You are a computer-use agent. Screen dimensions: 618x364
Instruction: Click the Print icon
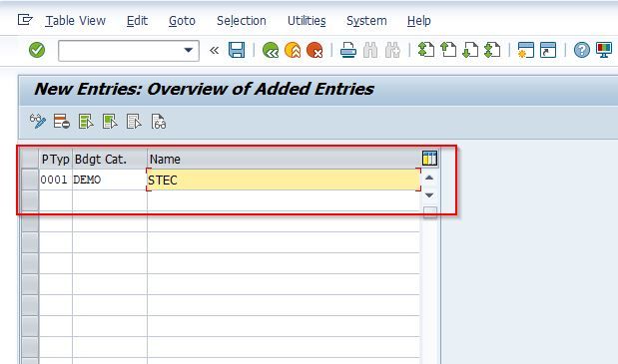coord(348,51)
